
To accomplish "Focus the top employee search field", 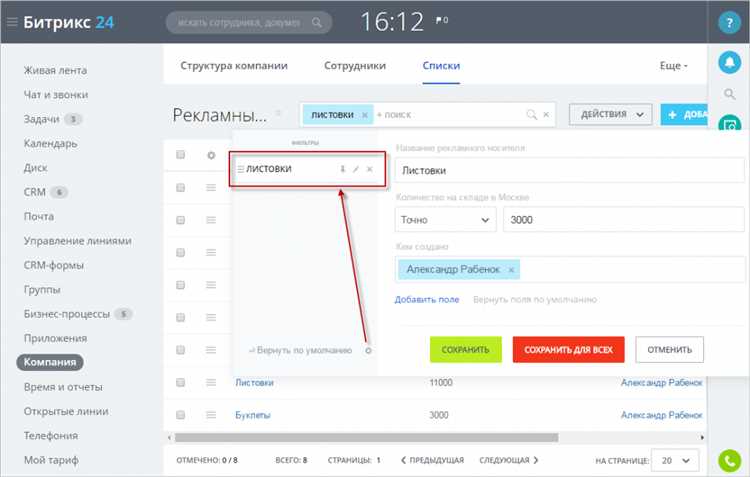I will (x=249, y=22).
